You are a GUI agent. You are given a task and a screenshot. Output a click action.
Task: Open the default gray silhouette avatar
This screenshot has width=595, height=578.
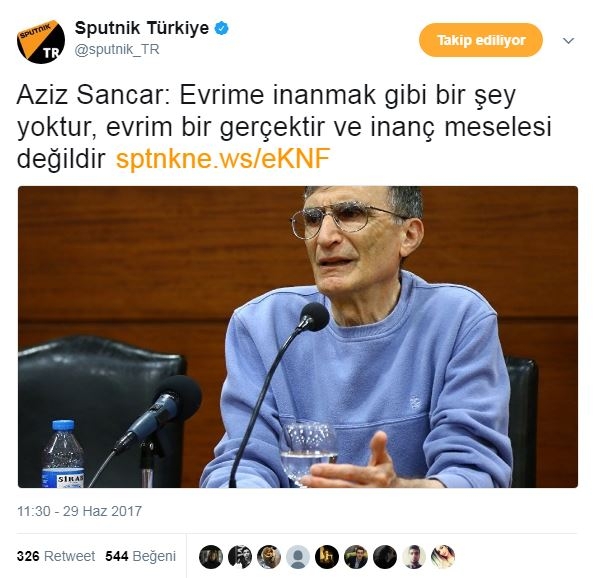tap(298, 557)
